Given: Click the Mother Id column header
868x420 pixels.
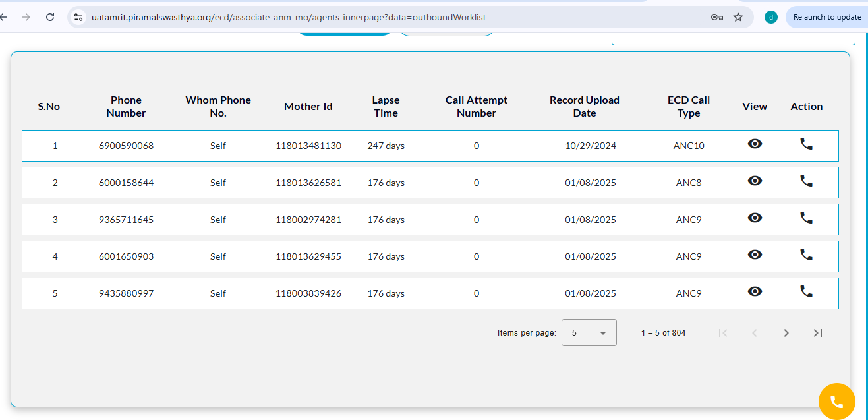Looking at the screenshot, I should (308, 107).
